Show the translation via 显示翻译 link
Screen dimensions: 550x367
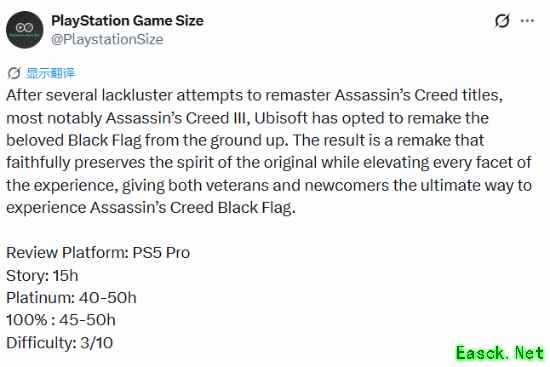pyautogui.click(x=51, y=73)
